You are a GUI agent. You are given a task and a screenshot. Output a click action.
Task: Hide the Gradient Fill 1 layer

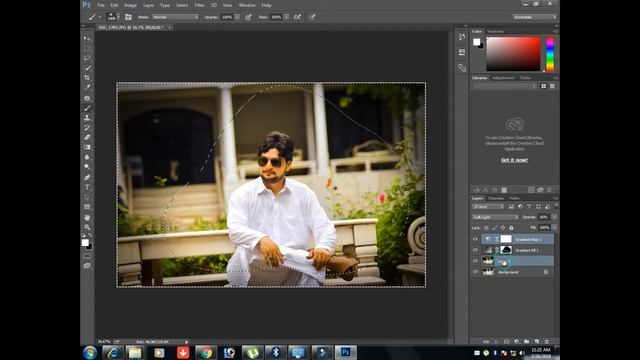coord(475,250)
